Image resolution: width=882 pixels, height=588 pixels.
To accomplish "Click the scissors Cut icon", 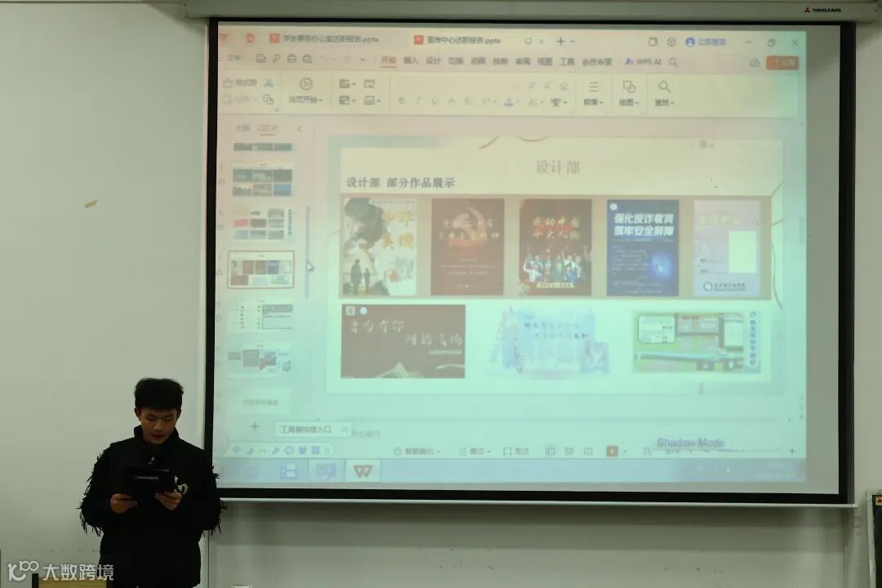I will tap(269, 83).
